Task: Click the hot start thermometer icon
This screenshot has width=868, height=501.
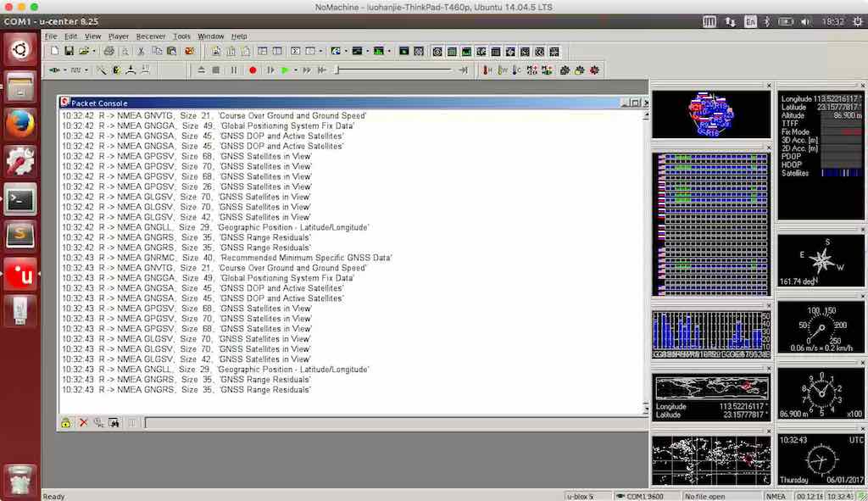Action: tap(487, 70)
